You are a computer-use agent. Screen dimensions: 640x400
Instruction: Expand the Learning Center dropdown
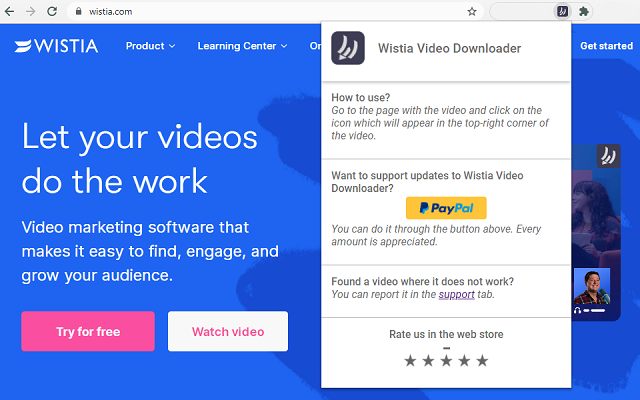242,46
